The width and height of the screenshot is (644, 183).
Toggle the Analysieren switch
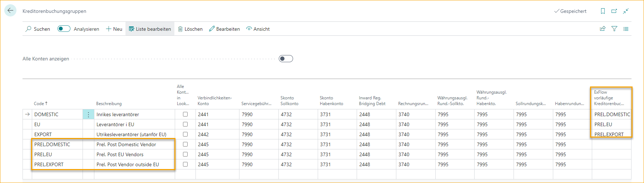pos(64,29)
